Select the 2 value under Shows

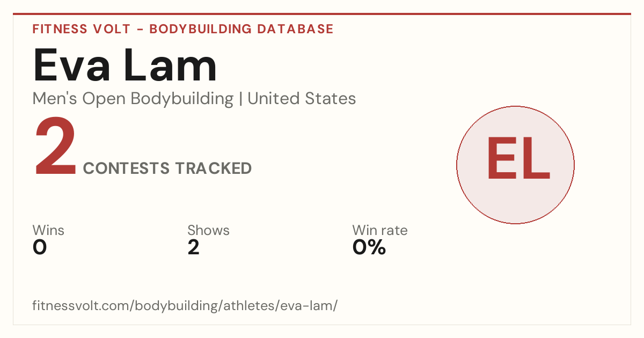tap(193, 247)
